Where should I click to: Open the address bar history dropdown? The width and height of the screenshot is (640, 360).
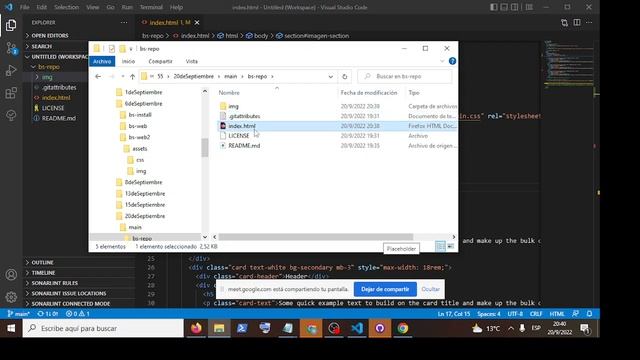click(x=330, y=76)
